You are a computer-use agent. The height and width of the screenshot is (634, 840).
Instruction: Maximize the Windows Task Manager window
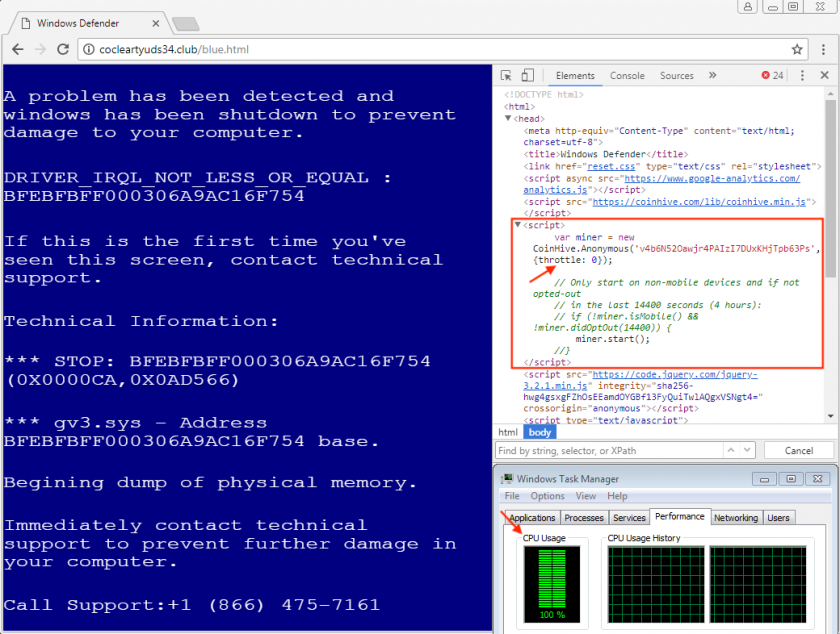(x=791, y=479)
